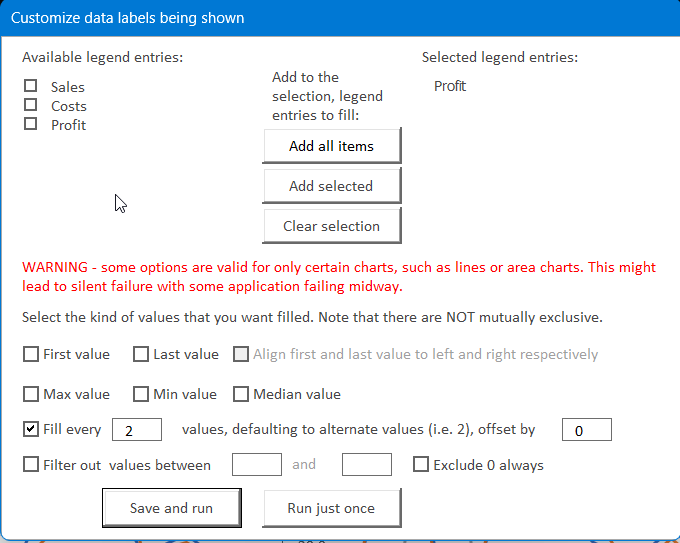Screen dimensions: 680x543
Task: Enable the Last value checkbox
Action: pos(141,354)
